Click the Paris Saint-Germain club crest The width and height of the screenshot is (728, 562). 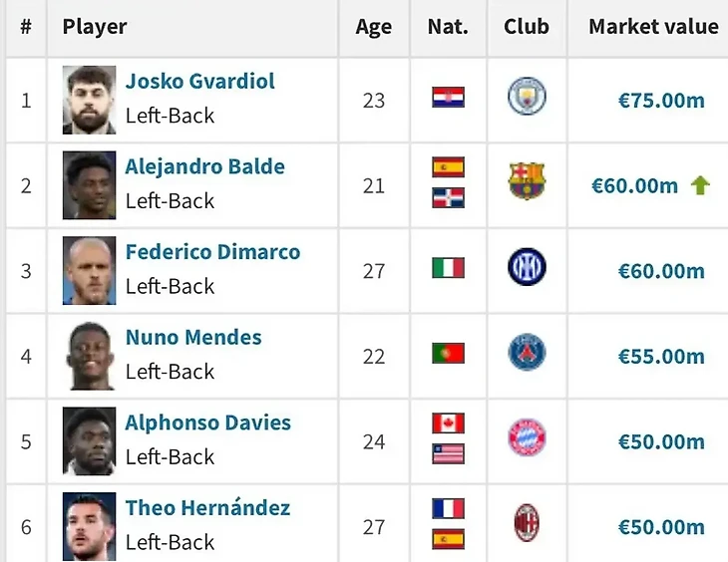(x=527, y=352)
